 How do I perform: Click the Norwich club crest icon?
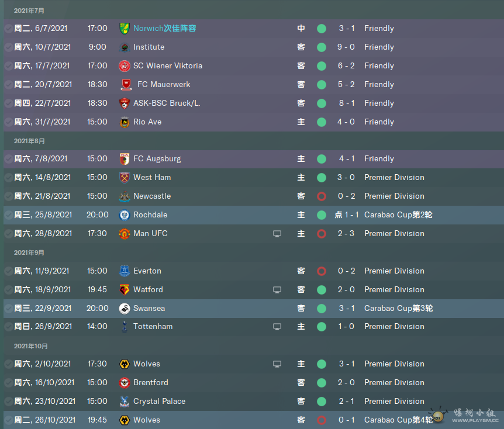[125, 29]
